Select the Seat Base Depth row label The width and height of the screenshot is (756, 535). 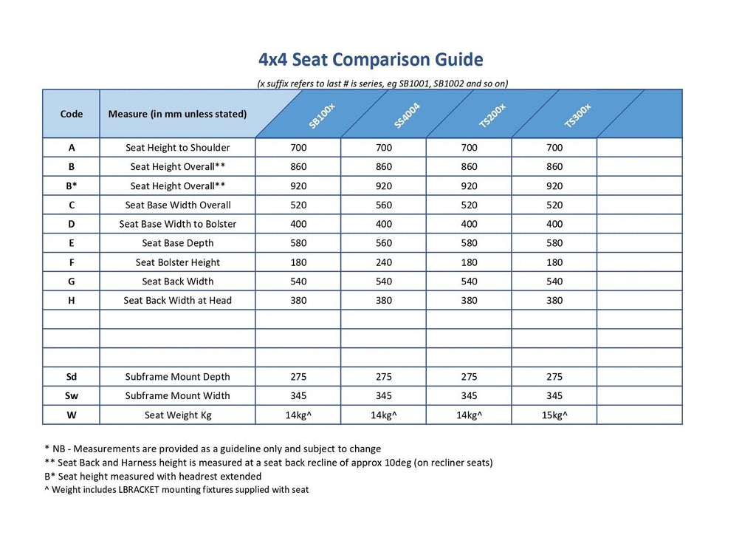[x=177, y=243]
